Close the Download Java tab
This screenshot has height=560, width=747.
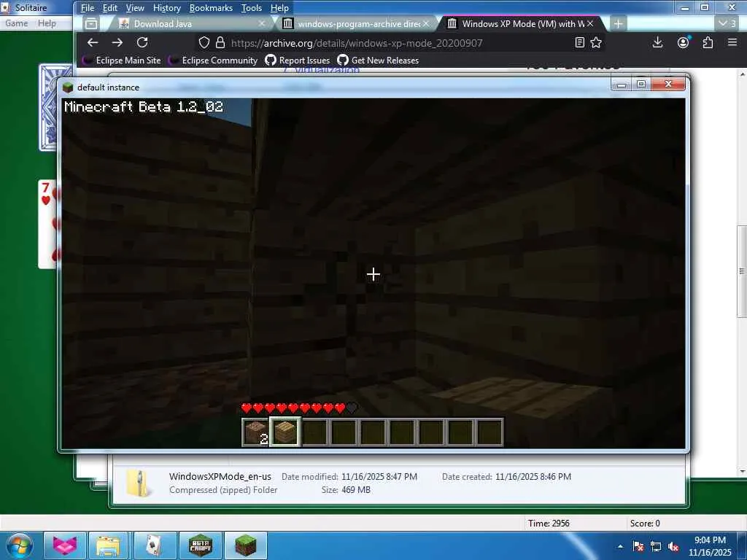coord(262,23)
